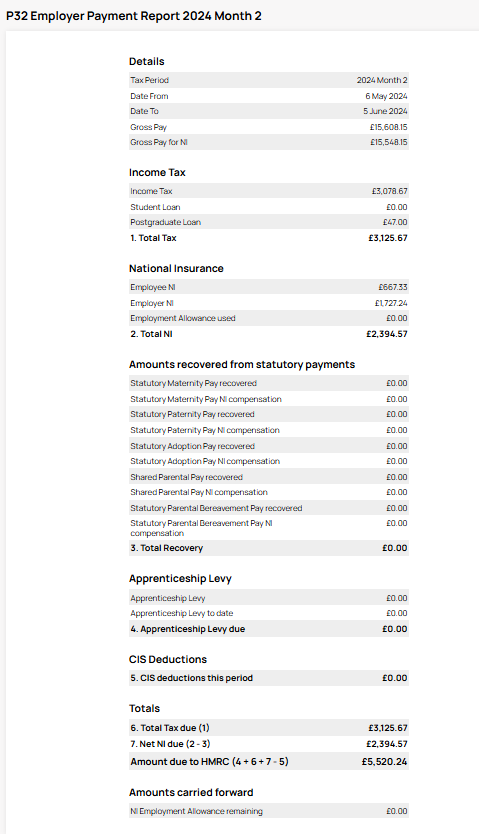479x834 pixels.
Task: Click Shared Parental Pay recovered row
Action: click(268, 477)
